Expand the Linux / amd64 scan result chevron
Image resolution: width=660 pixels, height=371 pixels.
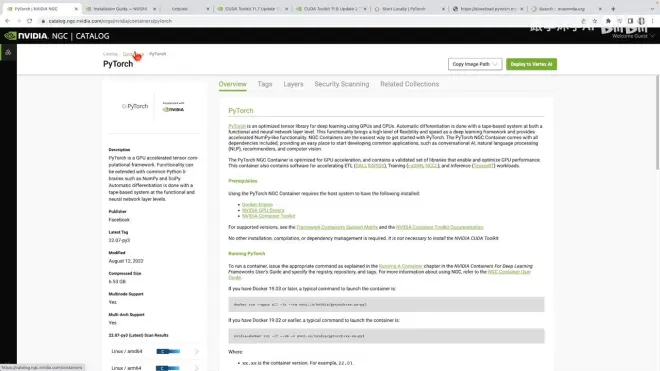(x=196, y=351)
